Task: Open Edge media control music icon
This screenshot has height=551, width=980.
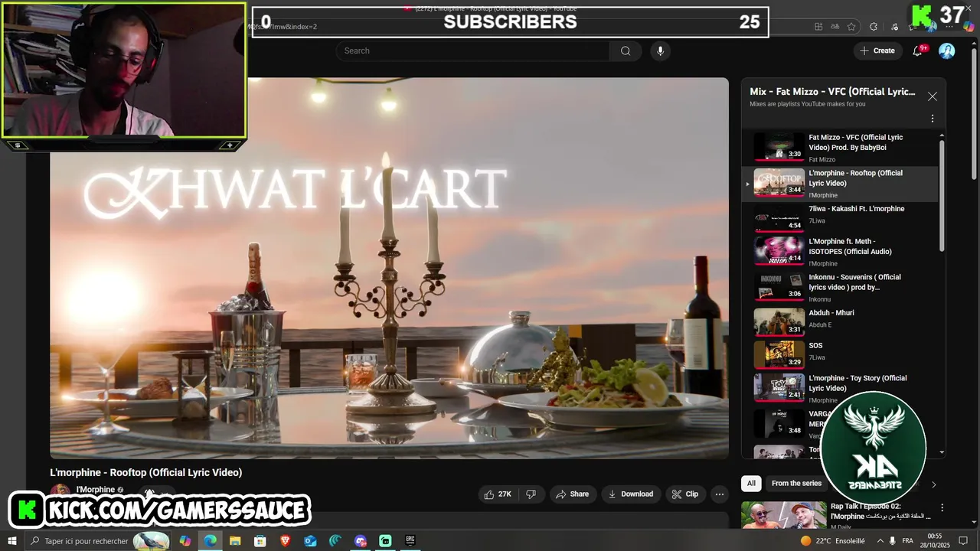Action: point(894,27)
